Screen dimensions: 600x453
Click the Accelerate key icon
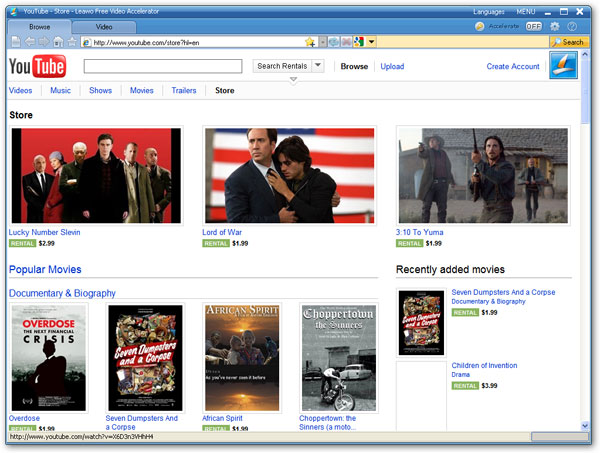(x=479, y=26)
